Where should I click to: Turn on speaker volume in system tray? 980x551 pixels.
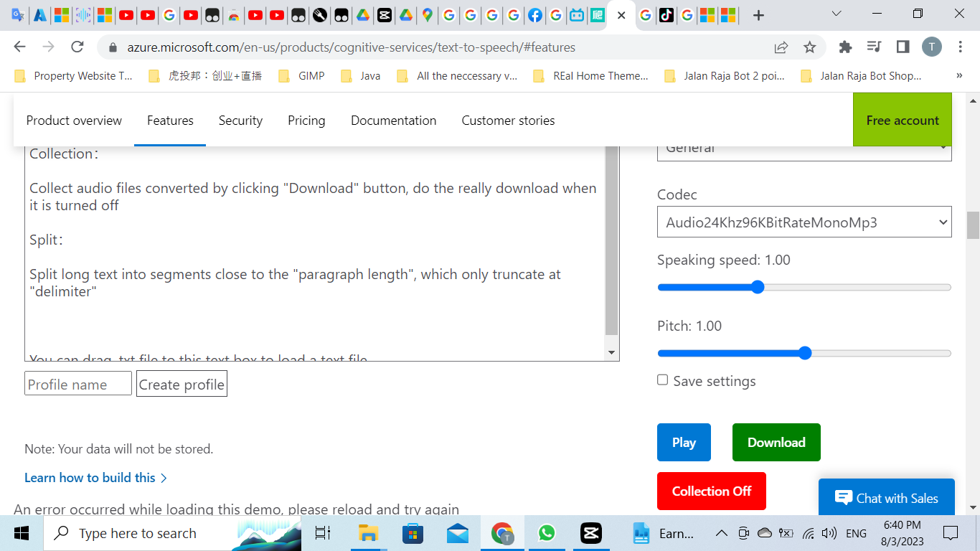tap(829, 533)
